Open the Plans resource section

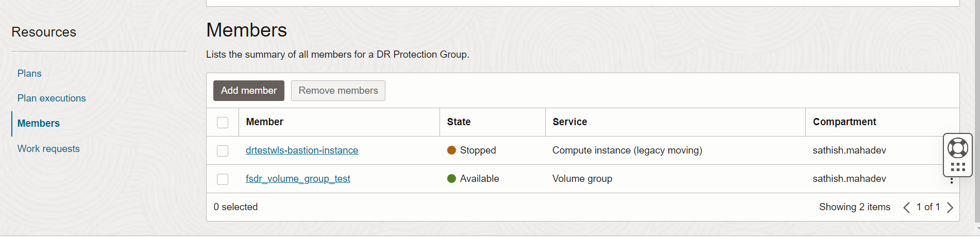point(29,74)
